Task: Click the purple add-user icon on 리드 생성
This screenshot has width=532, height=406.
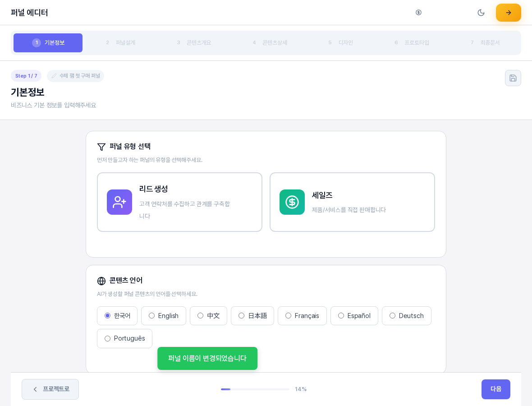Action: pos(119,202)
